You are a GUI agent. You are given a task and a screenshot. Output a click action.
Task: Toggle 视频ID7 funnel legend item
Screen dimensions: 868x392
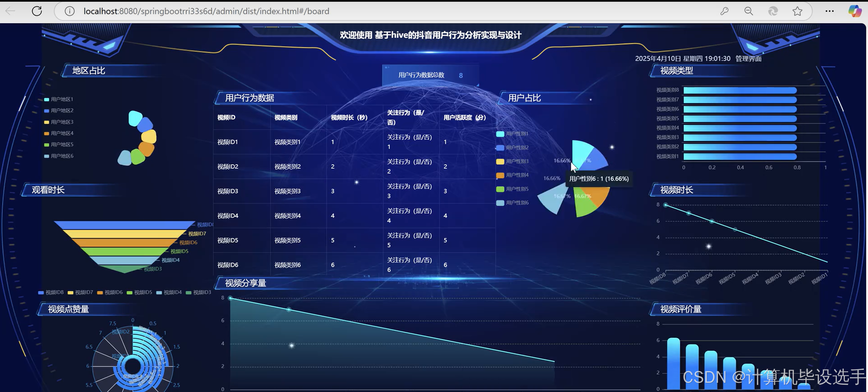click(80, 292)
